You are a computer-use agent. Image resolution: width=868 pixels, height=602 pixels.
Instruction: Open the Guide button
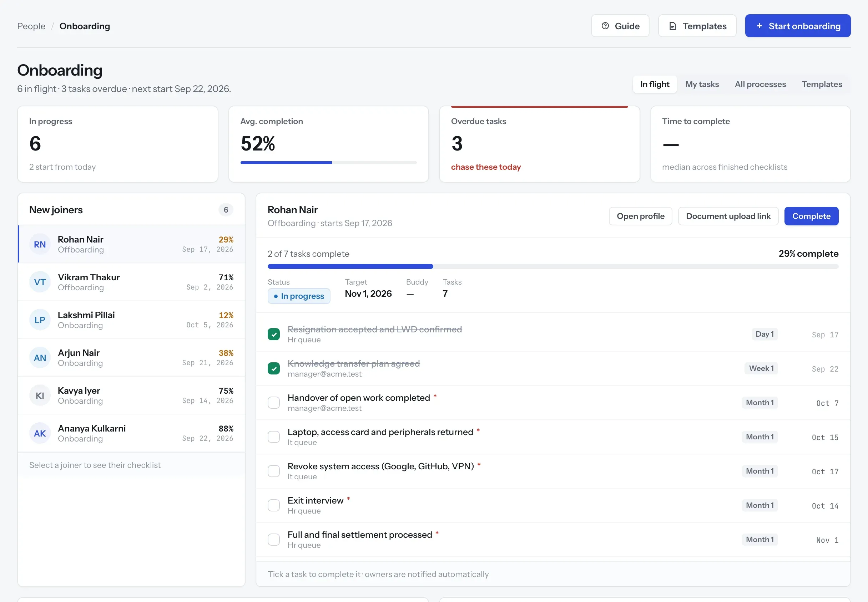620,26
